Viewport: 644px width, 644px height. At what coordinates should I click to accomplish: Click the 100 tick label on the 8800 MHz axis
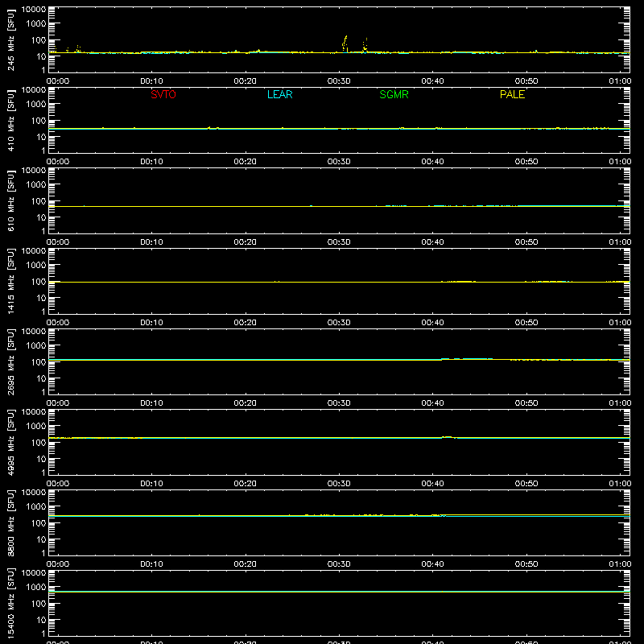[x=39, y=522]
